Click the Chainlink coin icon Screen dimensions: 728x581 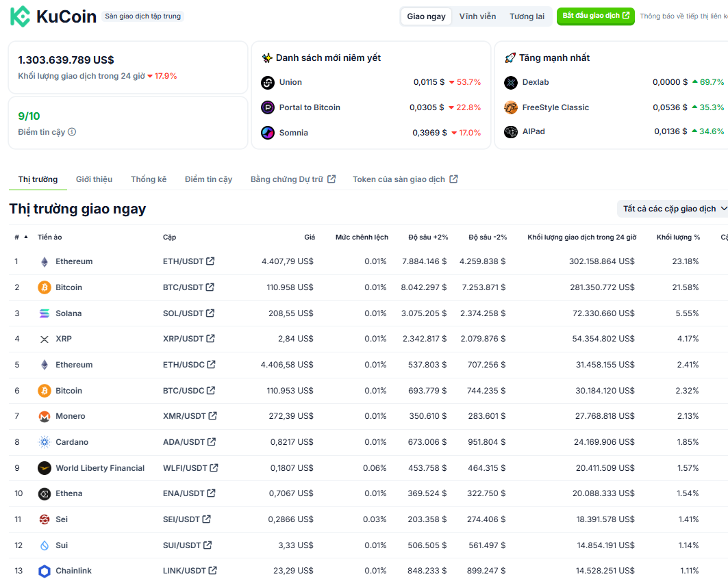tap(45, 571)
